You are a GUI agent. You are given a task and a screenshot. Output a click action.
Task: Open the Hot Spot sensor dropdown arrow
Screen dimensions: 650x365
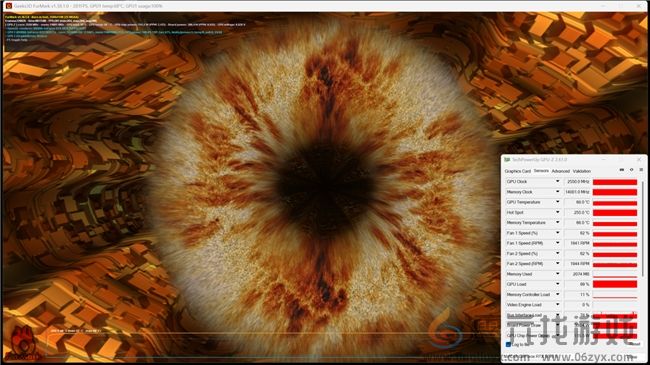click(558, 212)
